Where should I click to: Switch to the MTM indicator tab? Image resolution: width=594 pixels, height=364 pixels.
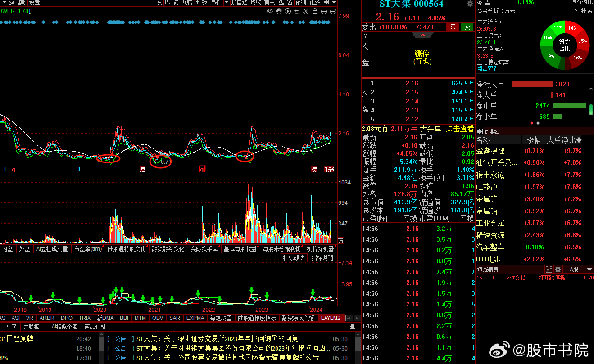(x=140, y=318)
